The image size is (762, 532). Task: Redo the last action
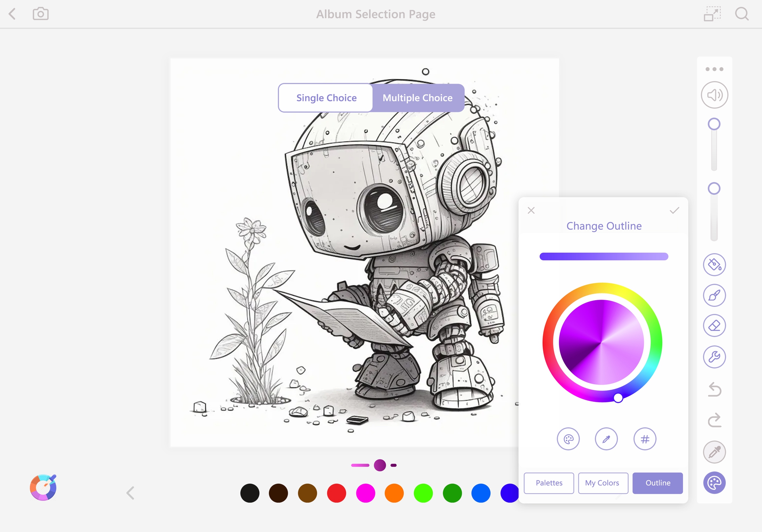pos(714,420)
